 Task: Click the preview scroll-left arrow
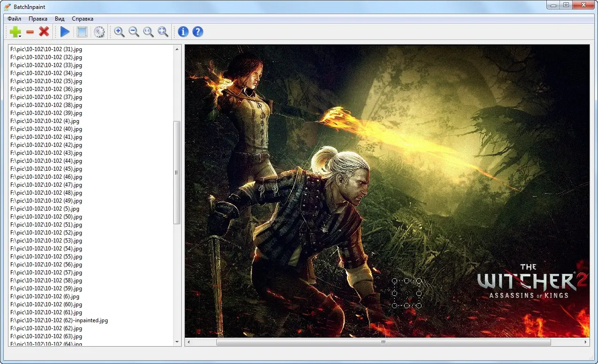click(x=189, y=342)
